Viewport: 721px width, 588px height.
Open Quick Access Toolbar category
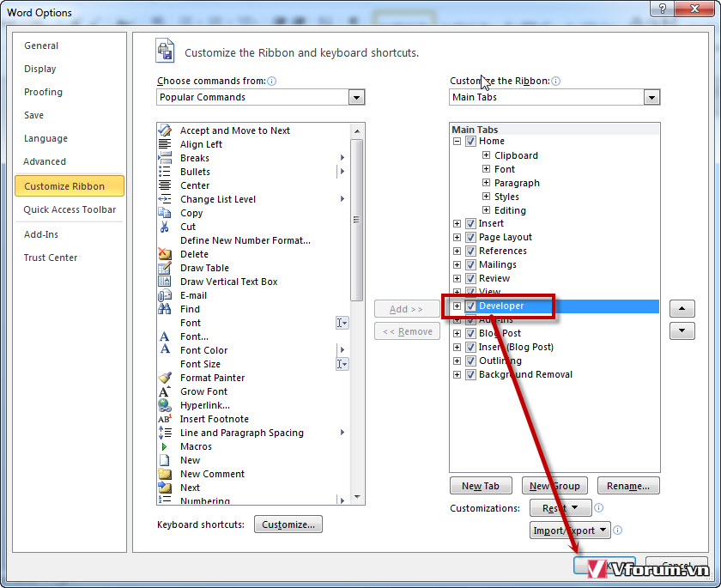point(70,209)
